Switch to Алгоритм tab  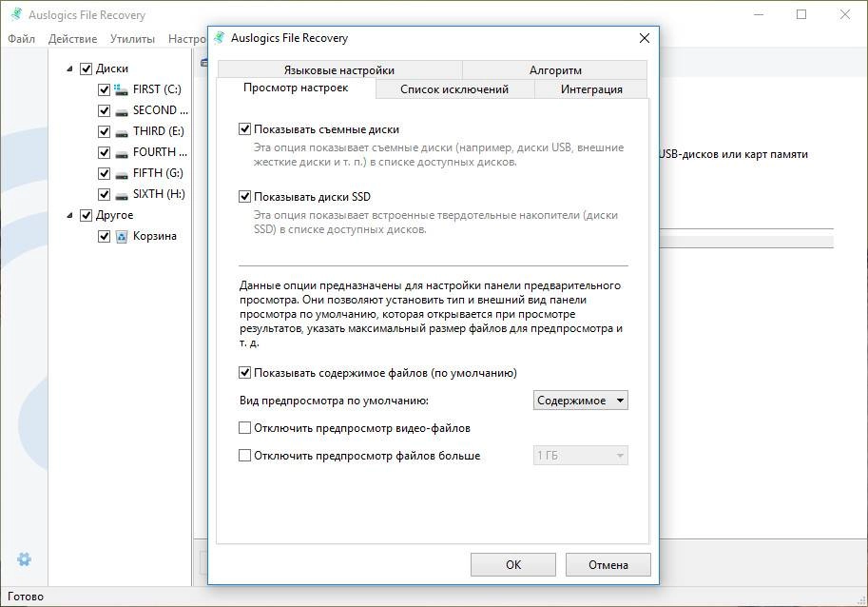click(x=554, y=70)
